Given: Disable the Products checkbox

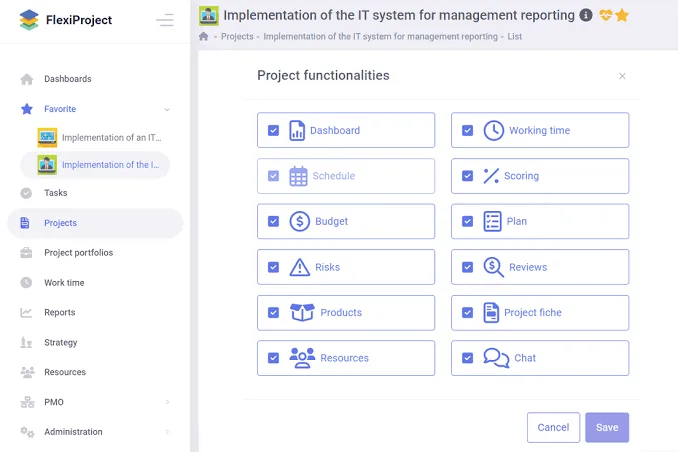Looking at the screenshot, I should tap(273, 312).
